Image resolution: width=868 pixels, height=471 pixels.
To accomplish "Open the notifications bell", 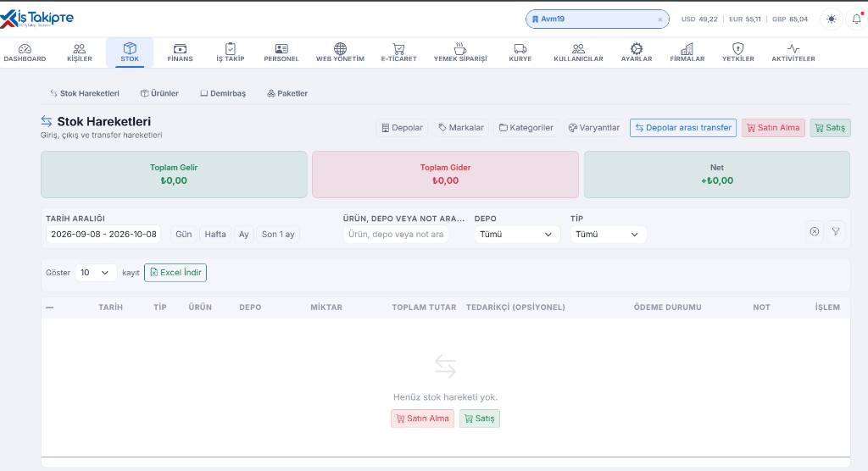I will coord(856,19).
